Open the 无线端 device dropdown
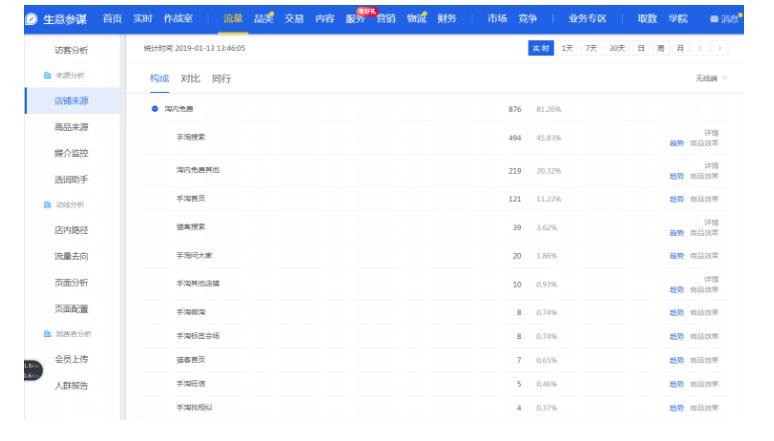The height and width of the screenshot is (441, 774). [x=711, y=78]
